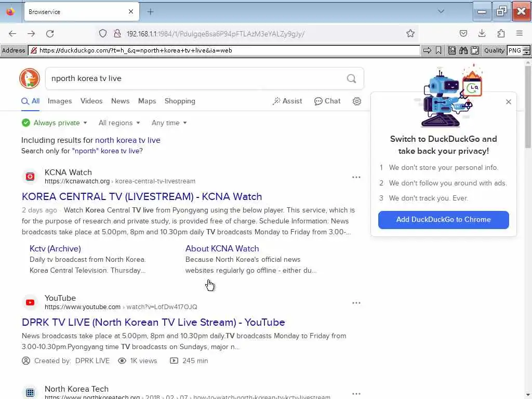The image size is (532, 399).
Task: Open the Pocket save icon
Action: point(463,33)
